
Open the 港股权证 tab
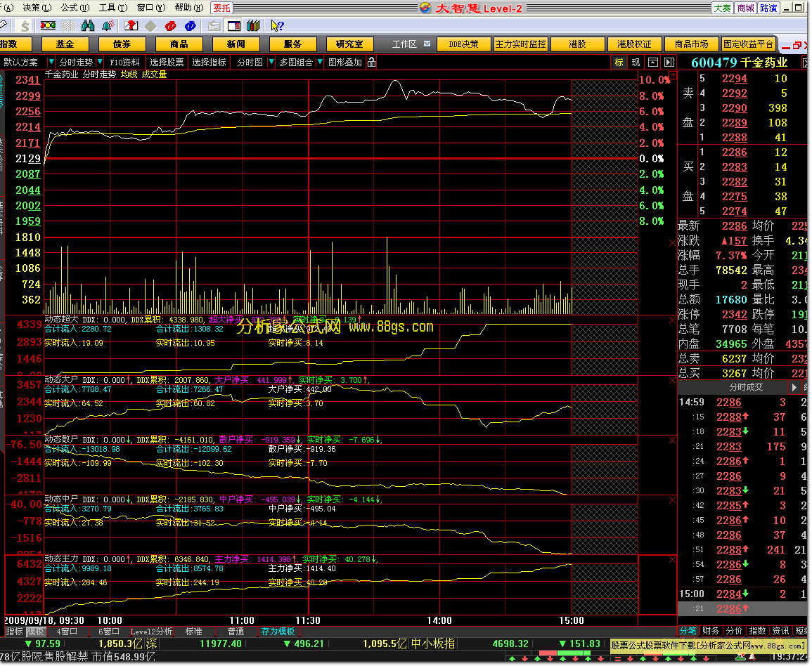click(x=634, y=44)
